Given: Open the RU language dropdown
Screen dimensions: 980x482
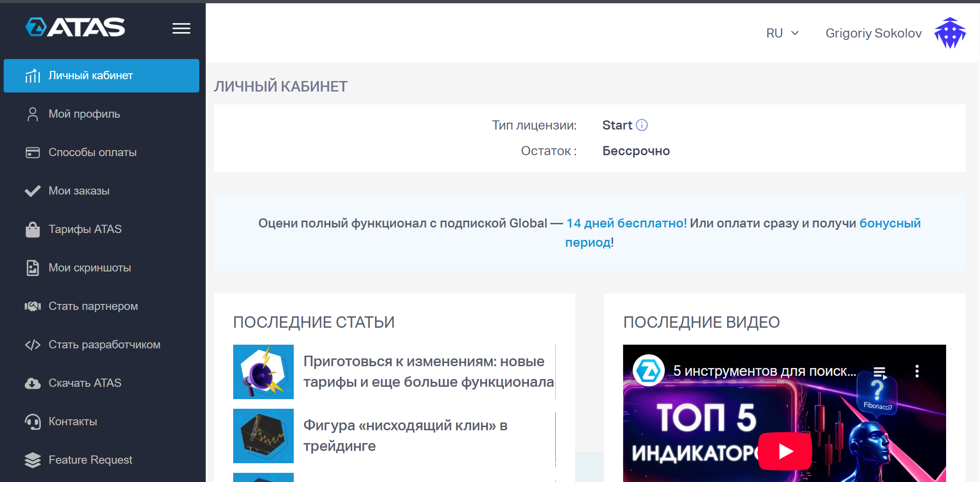Looking at the screenshot, I should [782, 33].
